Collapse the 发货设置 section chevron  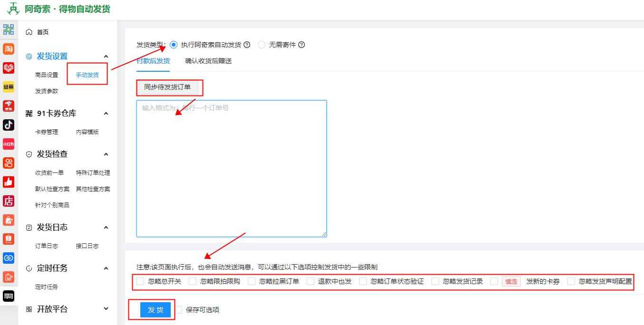coord(106,56)
